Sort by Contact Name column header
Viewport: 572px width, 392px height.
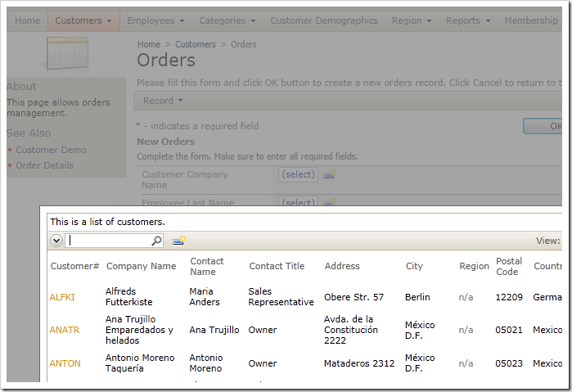click(x=207, y=267)
